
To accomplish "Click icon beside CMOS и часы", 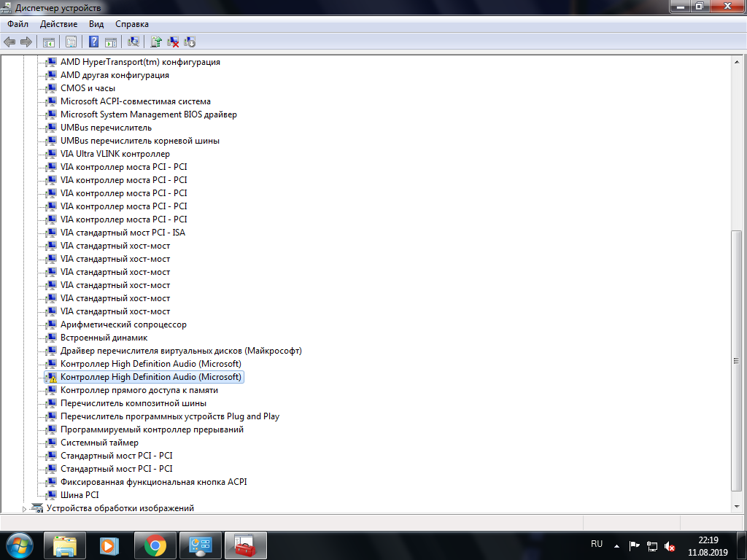I will pyautogui.click(x=52, y=88).
